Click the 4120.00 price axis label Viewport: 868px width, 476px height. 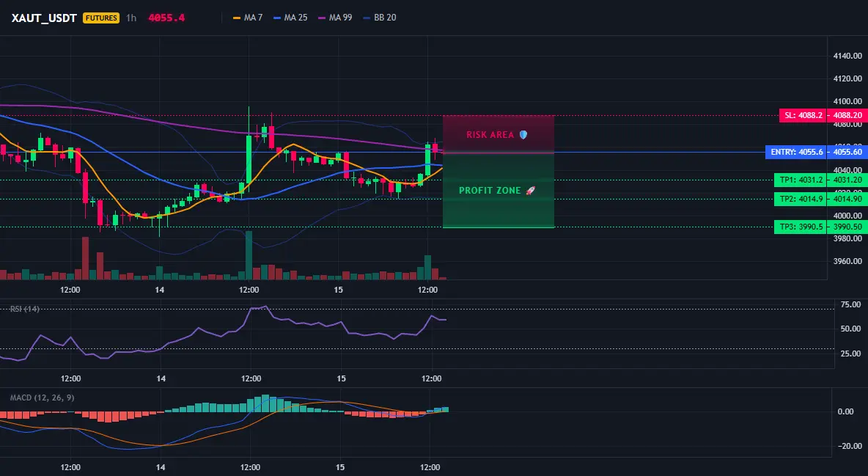coord(847,78)
